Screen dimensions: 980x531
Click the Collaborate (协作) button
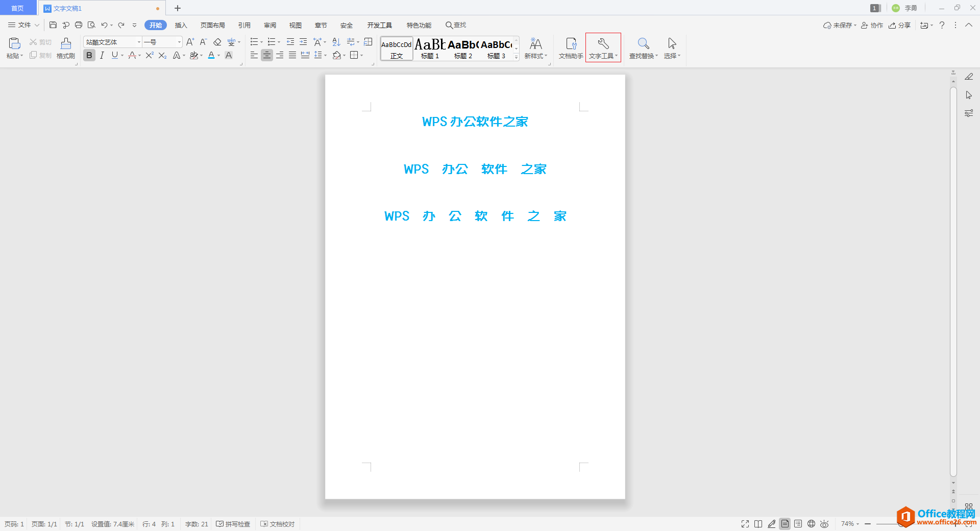(872, 25)
